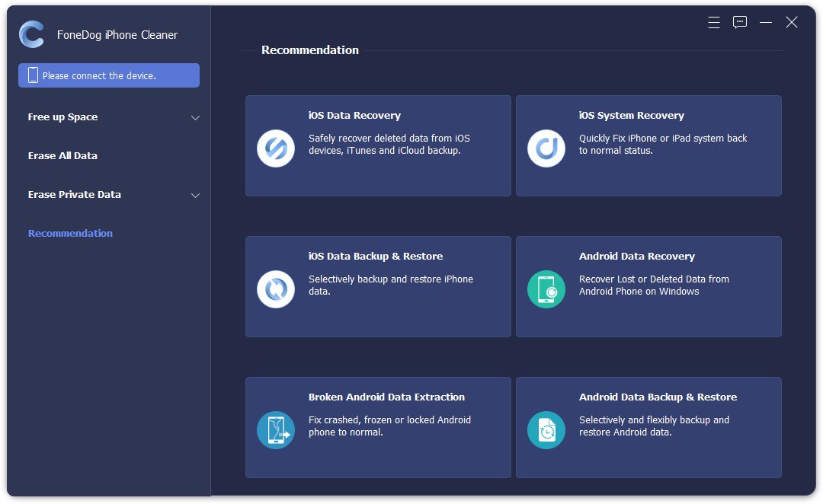This screenshot has height=504, width=823.
Task: Expand the Erase Private Data chevron
Action: click(195, 195)
